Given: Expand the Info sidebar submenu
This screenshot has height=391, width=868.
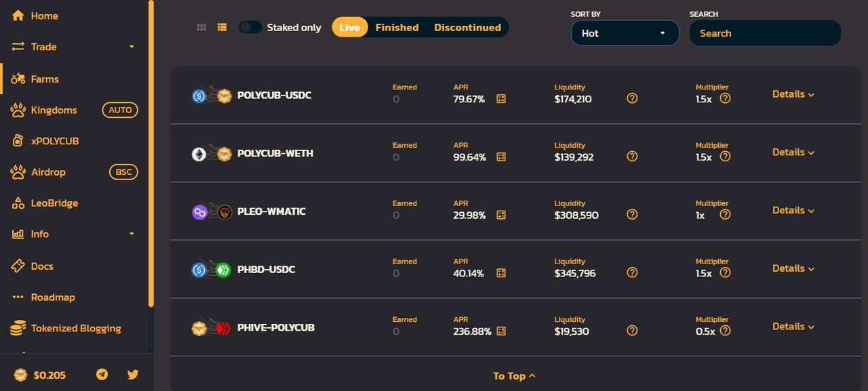Looking at the screenshot, I should 132,234.
